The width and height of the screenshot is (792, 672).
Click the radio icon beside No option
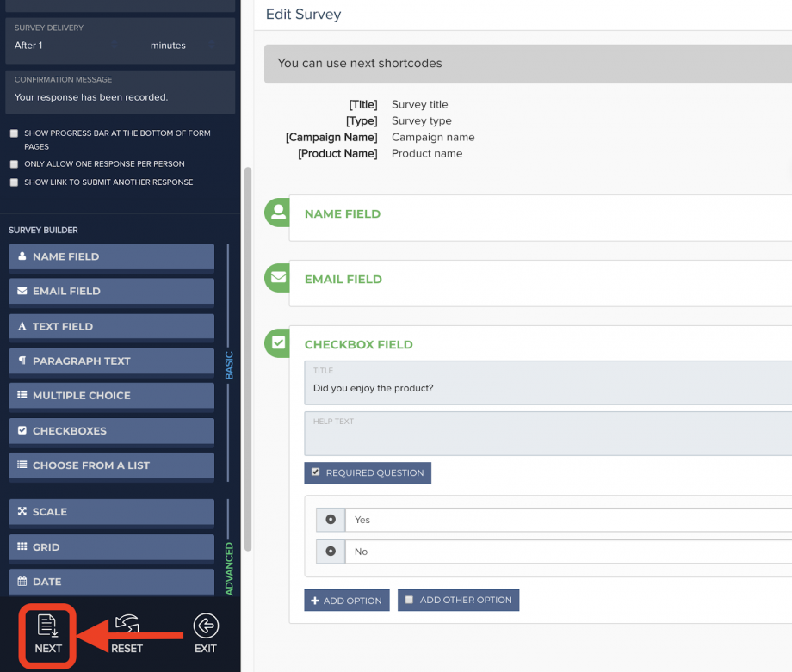pyautogui.click(x=331, y=552)
